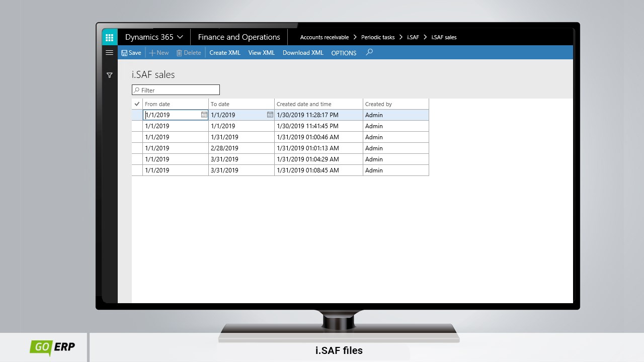This screenshot has width=644, height=362.
Task: Open the filter pane funnel icon
Action: [109, 75]
